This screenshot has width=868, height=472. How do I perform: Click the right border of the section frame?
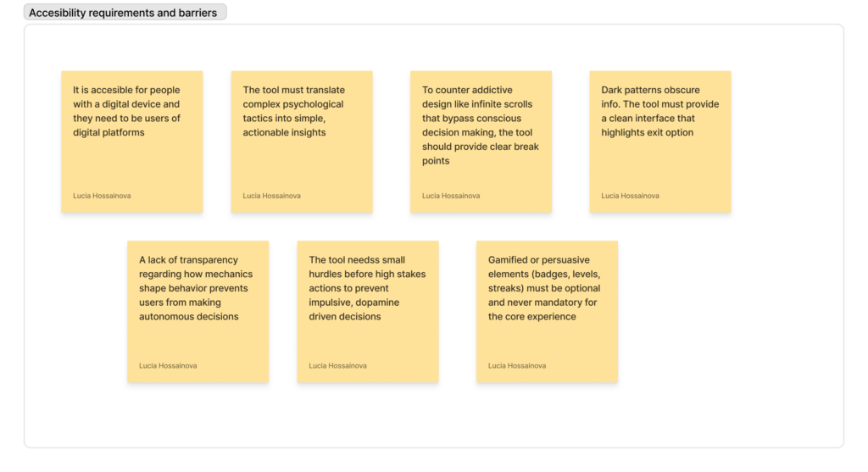pos(843,237)
